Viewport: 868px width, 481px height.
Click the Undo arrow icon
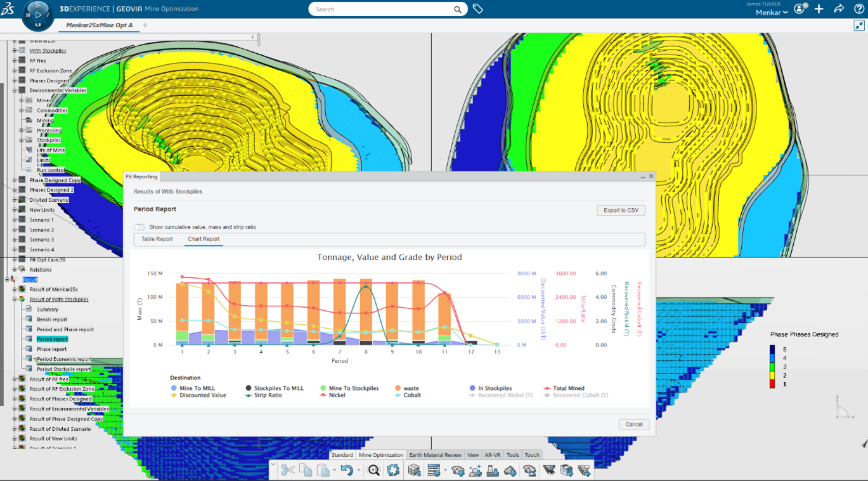(x=346, y=470)
